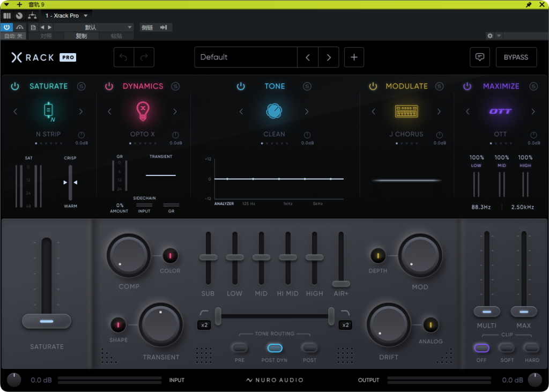Set tone routing to POST DYN
This screenshot has height=392, width=549.
point(275,348)
